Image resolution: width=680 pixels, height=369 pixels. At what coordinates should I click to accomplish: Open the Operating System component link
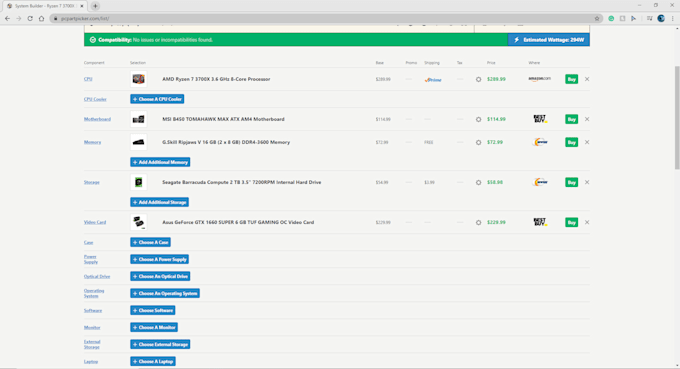pos(94,294)
